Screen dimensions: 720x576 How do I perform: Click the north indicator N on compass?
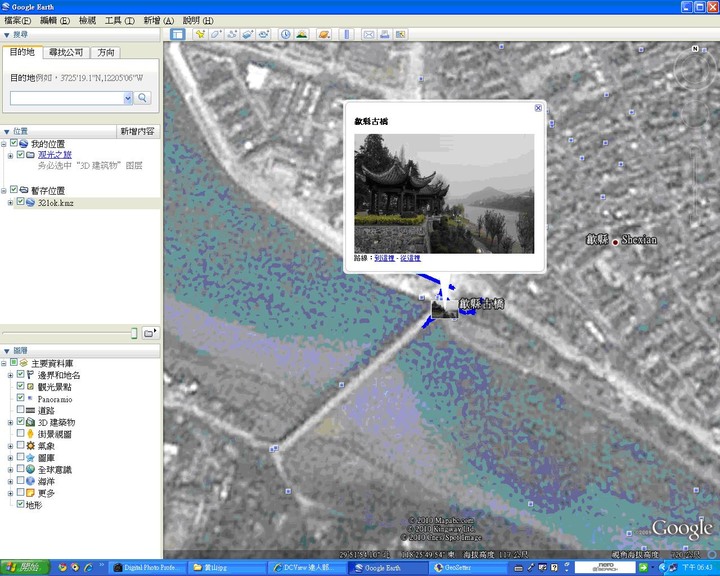(695, 49)
